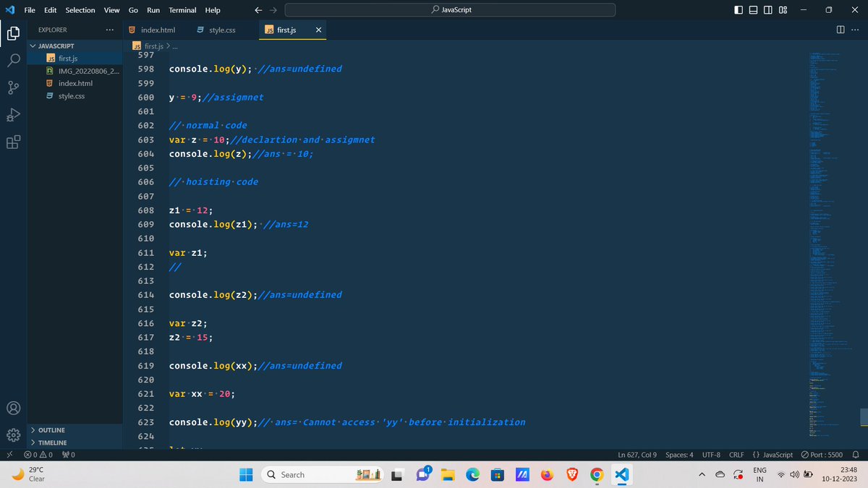Open style.css in the Explorer tree

(x=75, y=95)
